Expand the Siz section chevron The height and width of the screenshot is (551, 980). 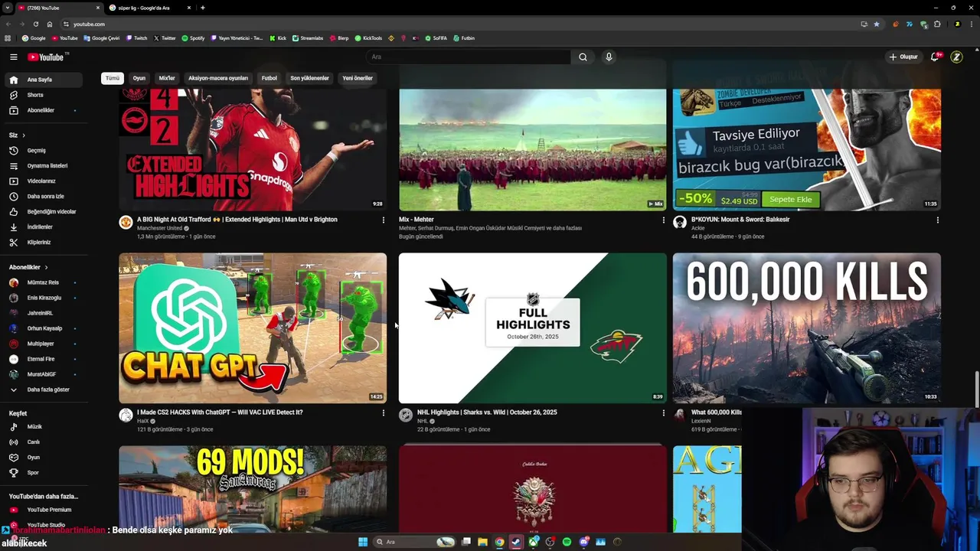click(23, 135)
